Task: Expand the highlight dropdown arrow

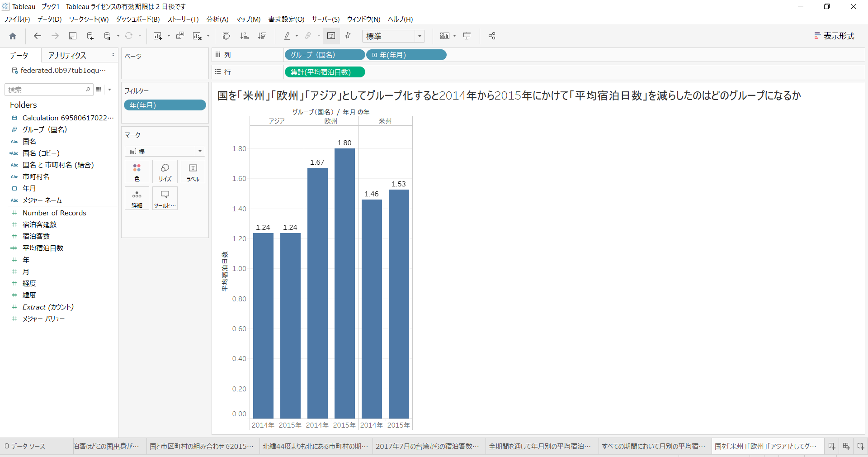Action: pyautogui.click(x=297, y=36)
